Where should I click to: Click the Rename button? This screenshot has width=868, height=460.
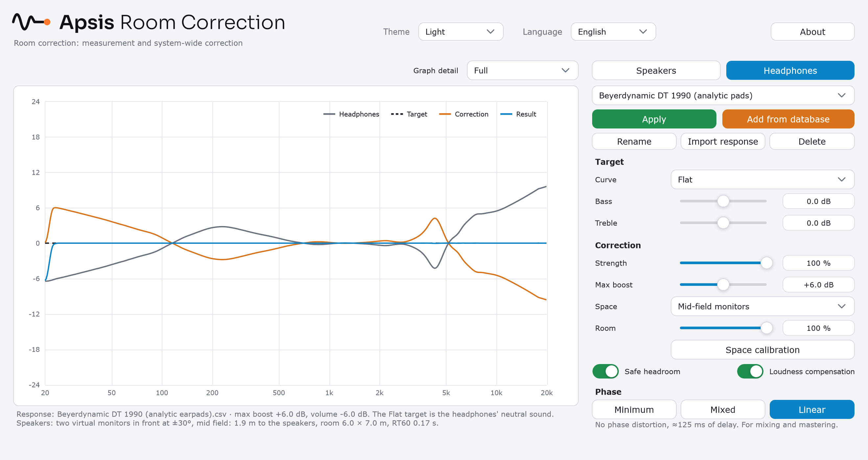tap(634, 141)
